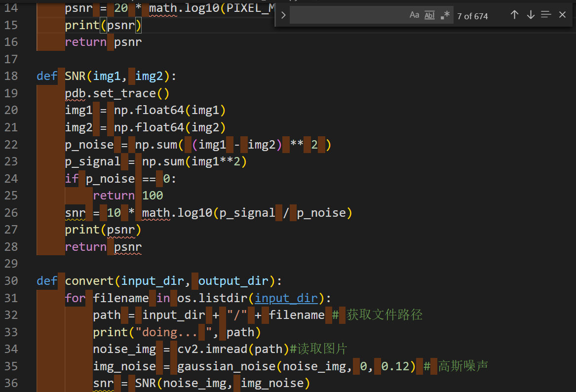The image size is (576, 392).
Task: Click the Chinese comment on line 32
Action: click(384, 314)
